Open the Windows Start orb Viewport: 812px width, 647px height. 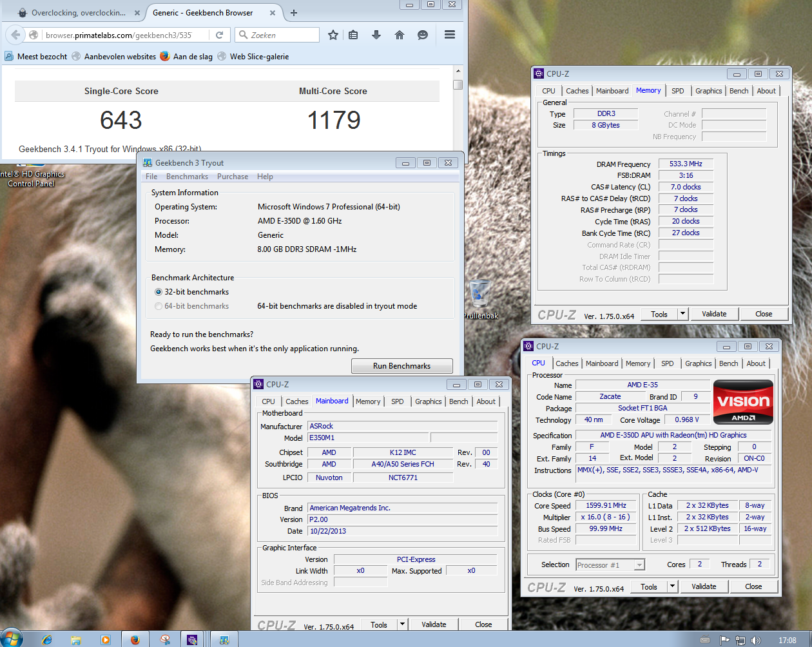pos(12,638)
